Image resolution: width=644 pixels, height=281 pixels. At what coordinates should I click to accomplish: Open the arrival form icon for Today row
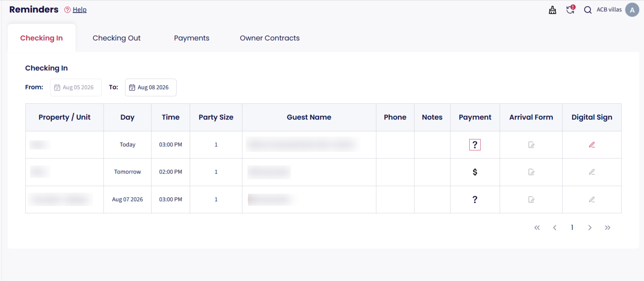531,145
